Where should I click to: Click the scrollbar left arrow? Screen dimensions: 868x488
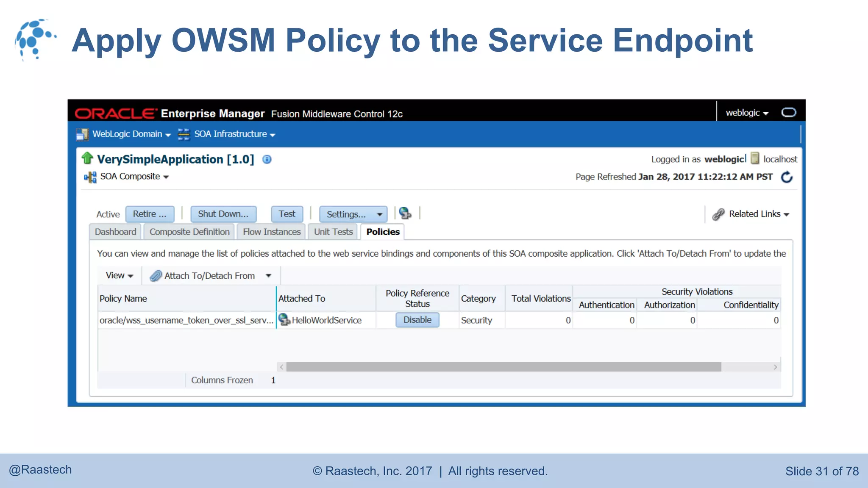281,367
